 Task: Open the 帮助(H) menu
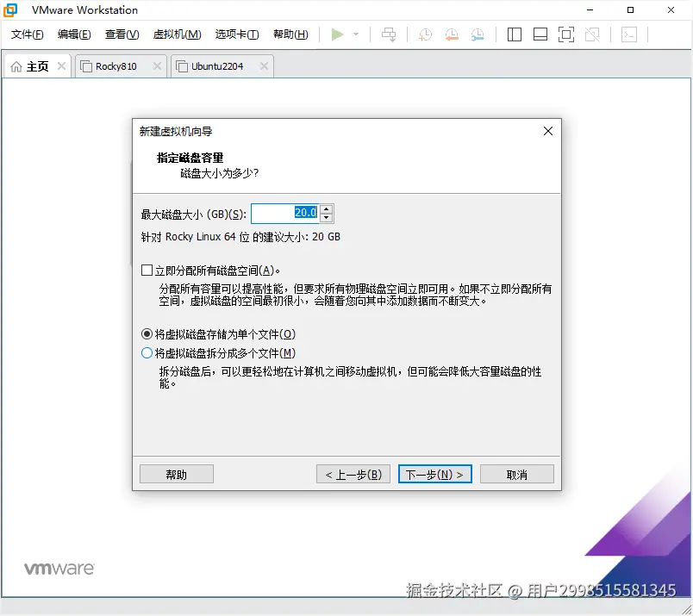(290, 34)
